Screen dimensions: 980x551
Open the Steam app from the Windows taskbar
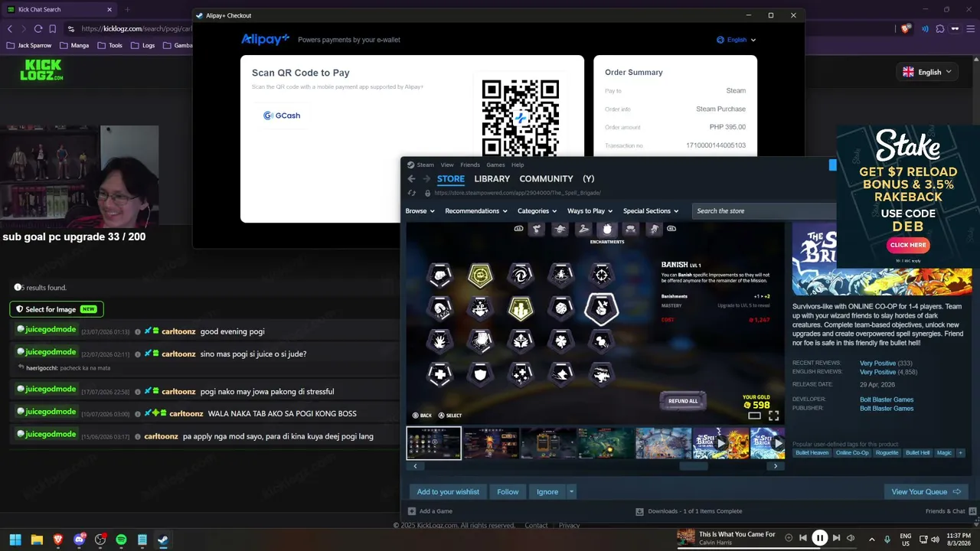click(x=162, y=540)
